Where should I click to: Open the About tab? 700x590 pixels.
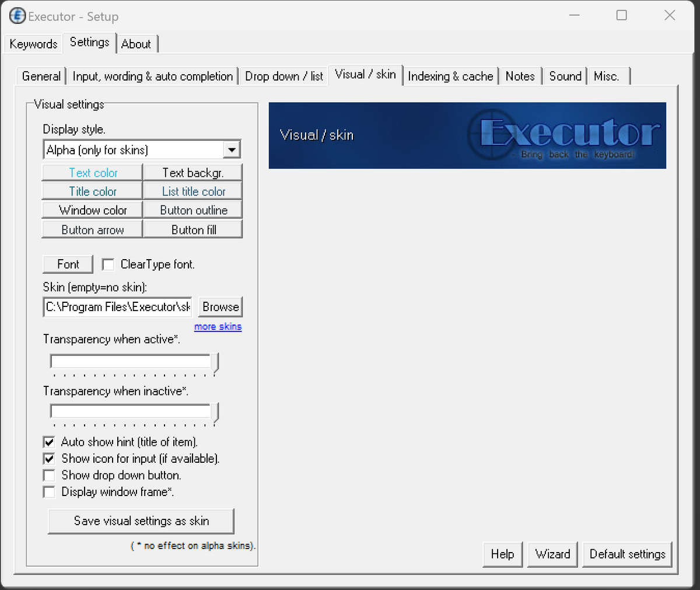[136, 44]
